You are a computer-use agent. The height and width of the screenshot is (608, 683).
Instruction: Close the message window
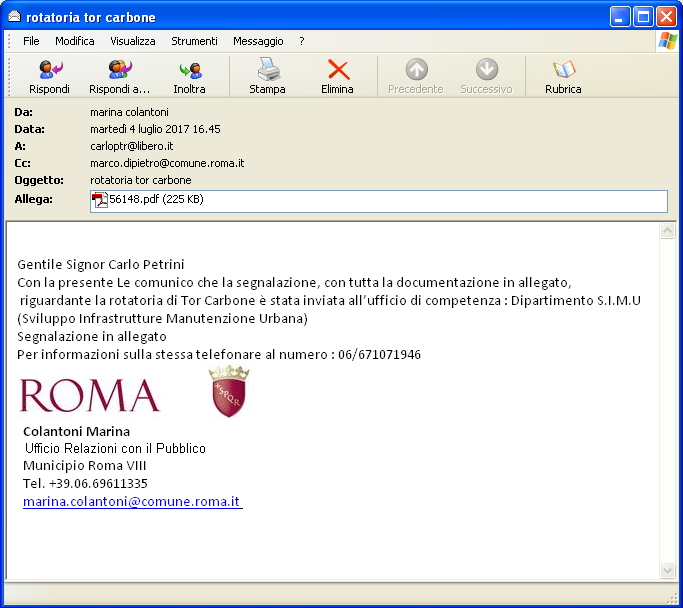(x=666, y=17)
